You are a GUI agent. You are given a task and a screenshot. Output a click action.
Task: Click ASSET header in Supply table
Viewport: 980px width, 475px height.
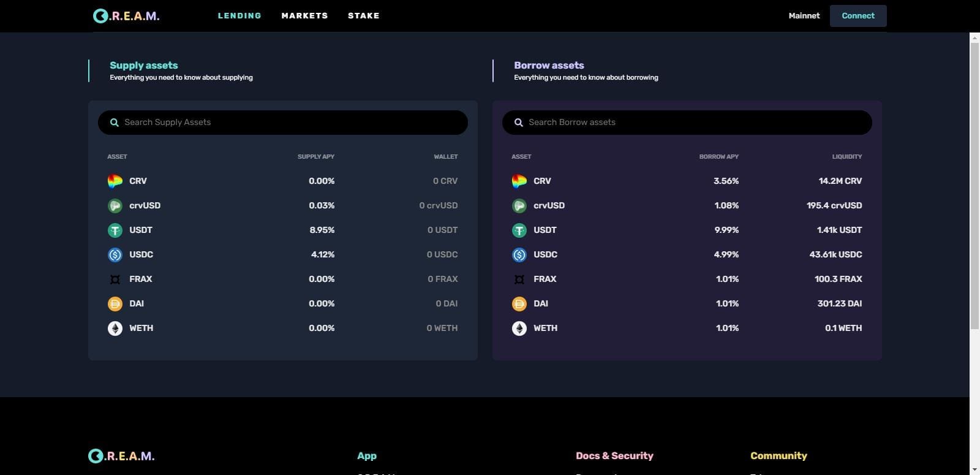pos(117,157)
